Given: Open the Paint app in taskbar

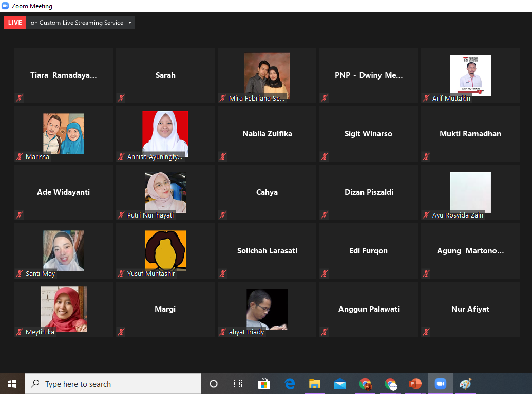Looking at the screenshot, I should 465,384.
